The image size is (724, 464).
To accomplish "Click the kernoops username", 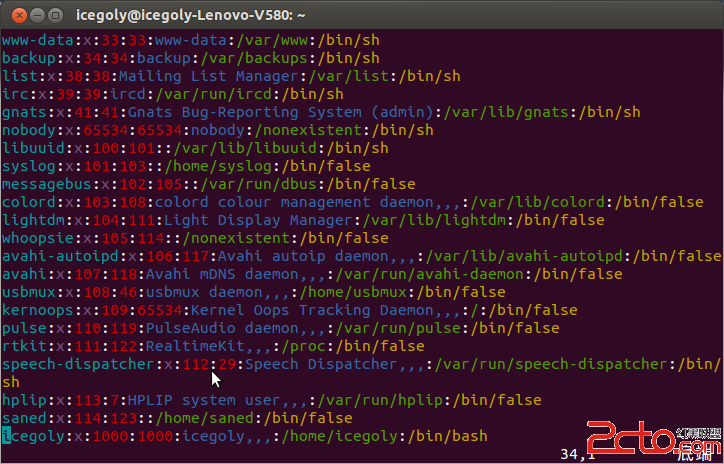I will (x=38, y=310).
